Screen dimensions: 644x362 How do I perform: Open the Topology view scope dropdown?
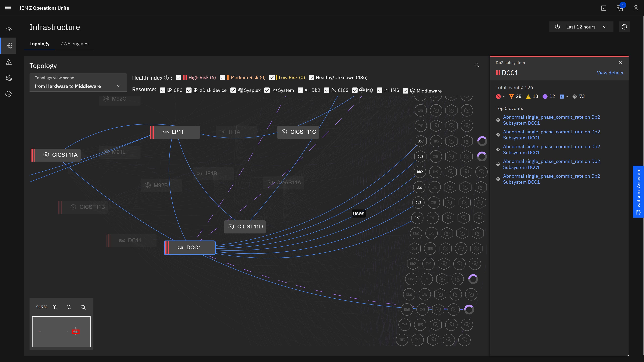click(78, 82)
